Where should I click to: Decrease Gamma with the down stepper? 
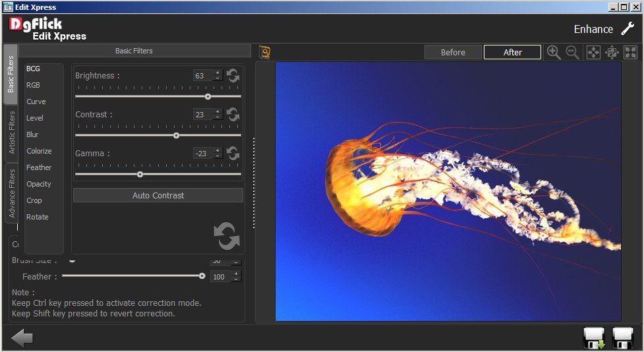[x=218, y=156]
